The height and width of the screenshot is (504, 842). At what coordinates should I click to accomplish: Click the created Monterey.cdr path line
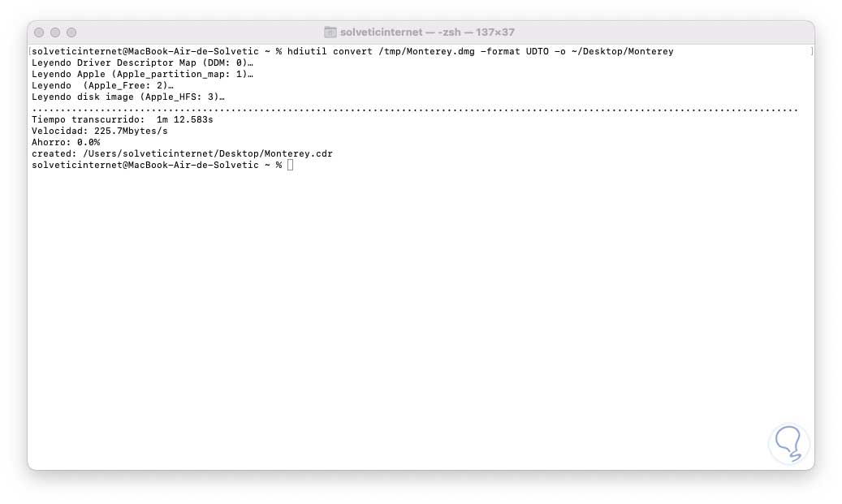pyautogui.click(x=182, y=153)
